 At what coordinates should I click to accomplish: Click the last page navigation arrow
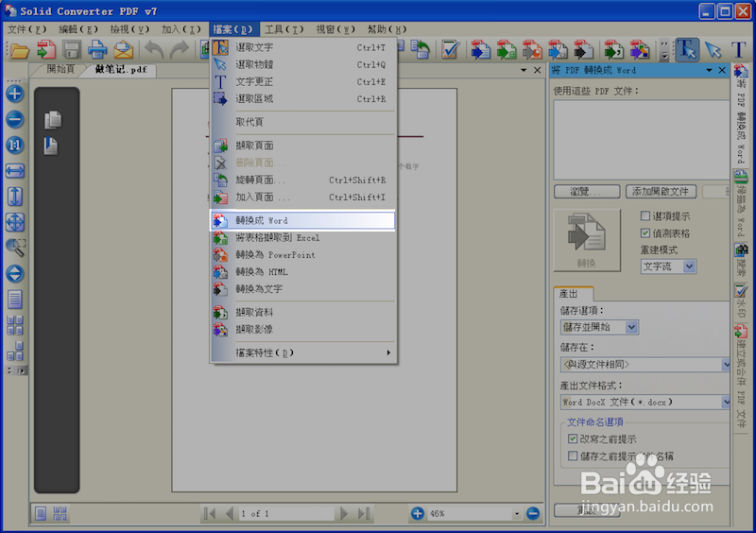coord(364,514)
